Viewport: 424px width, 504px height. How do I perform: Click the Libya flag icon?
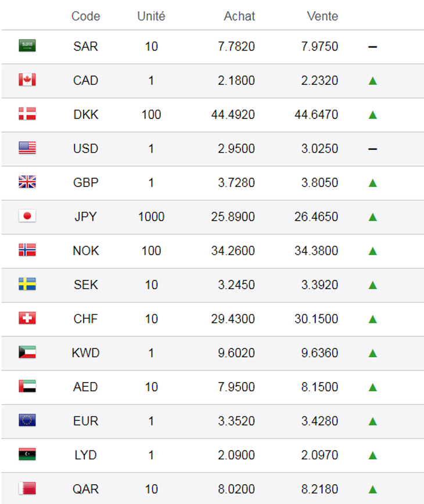pyautogui.click(x=27, y=455)
